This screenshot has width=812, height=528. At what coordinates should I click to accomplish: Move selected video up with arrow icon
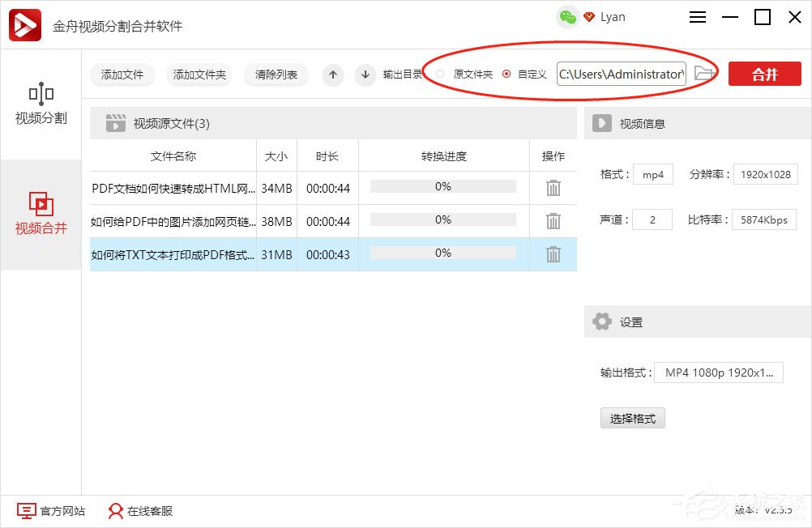332,75
